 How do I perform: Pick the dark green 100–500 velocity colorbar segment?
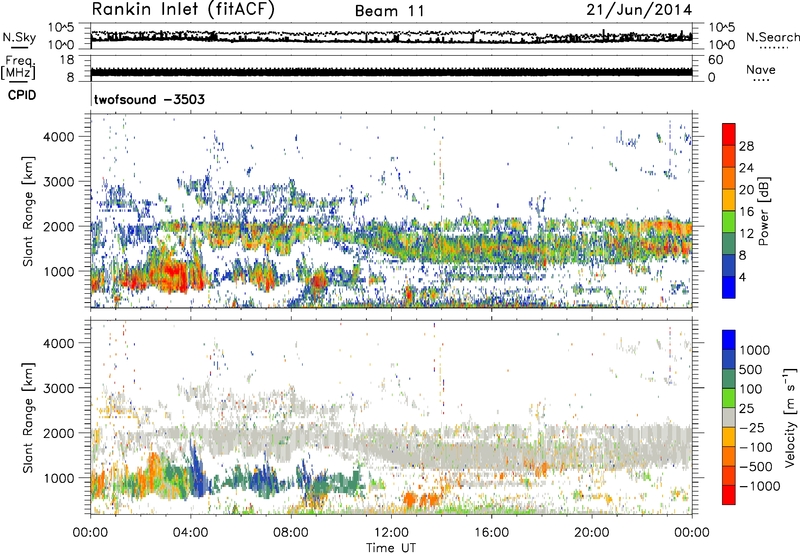[x=729, y=380]
